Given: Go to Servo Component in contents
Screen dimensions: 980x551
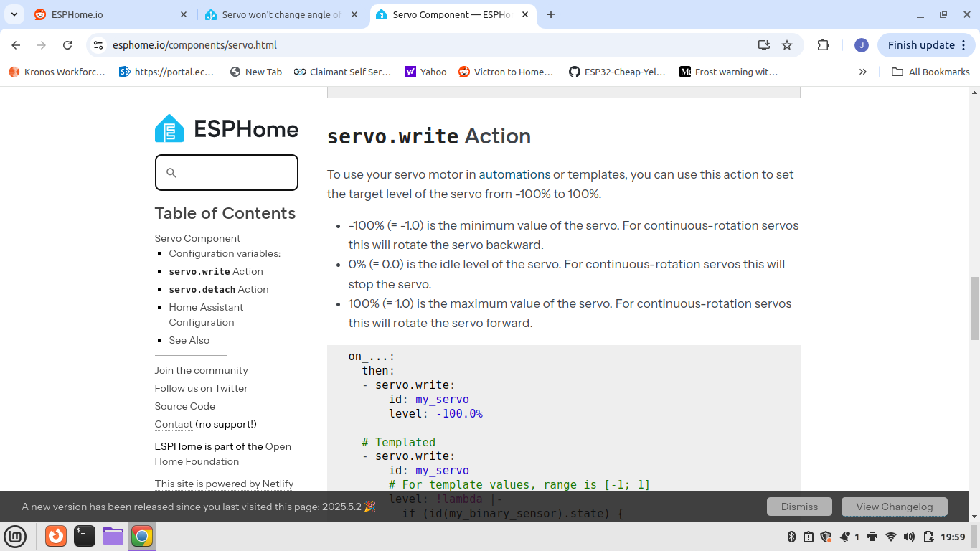Looking at the screenshot, I should (197, 238).
